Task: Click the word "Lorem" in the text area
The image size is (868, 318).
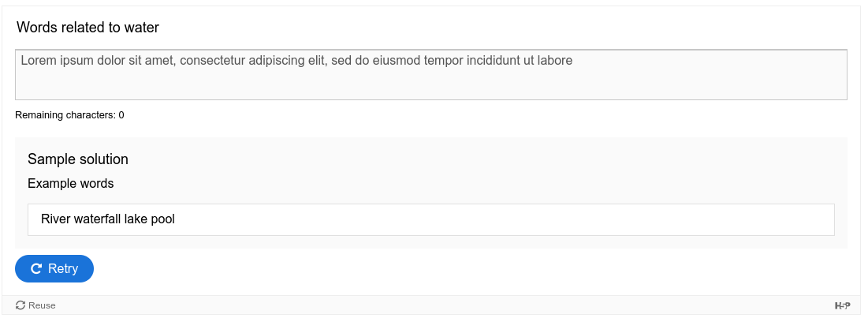Action: (39, 61)
